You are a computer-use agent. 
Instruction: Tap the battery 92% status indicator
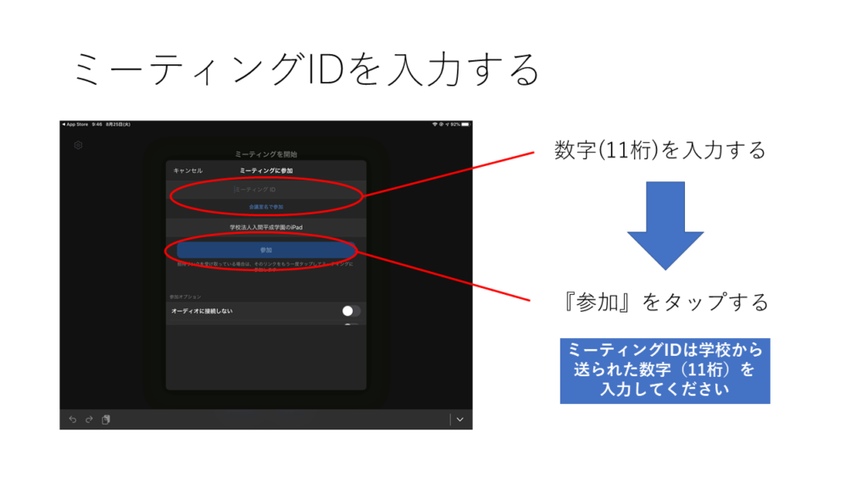pyautogui.click(x=460, y=125)
